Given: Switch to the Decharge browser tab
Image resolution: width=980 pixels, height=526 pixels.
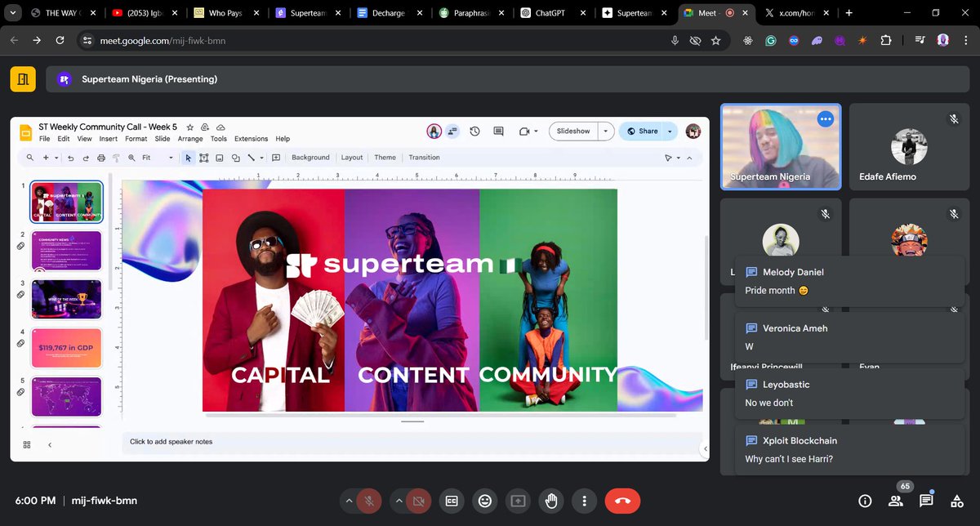Looking at the screenshot, I should pos(390,13).
